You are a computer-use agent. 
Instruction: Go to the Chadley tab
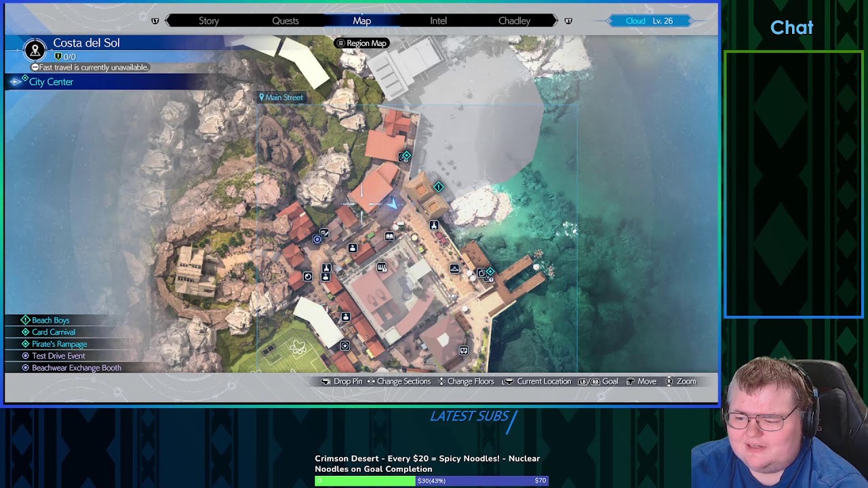point(515,21)
